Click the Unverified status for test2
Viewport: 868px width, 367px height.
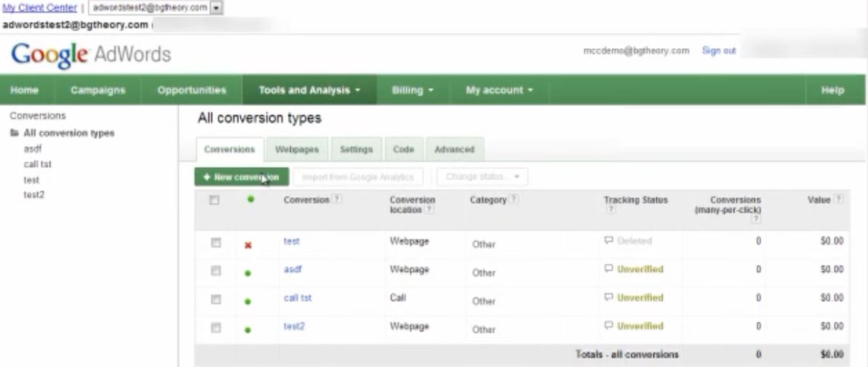[x=640, y=326]
